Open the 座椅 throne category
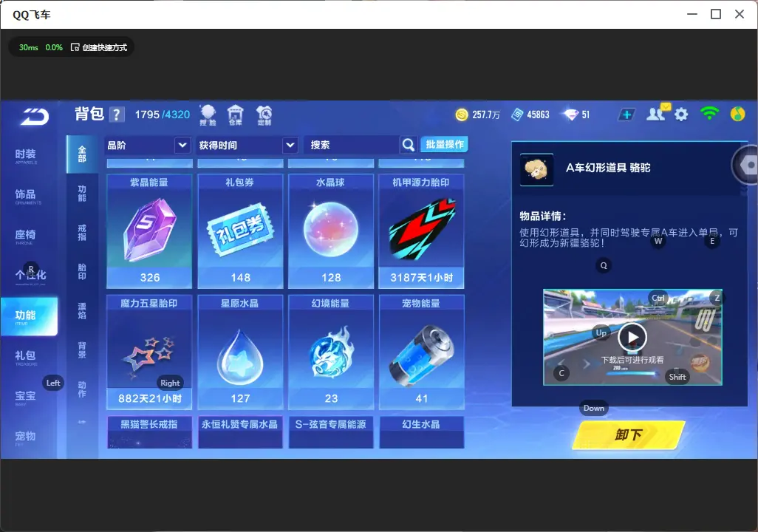The width and height of the screenshot is (758, 532). 26,236
